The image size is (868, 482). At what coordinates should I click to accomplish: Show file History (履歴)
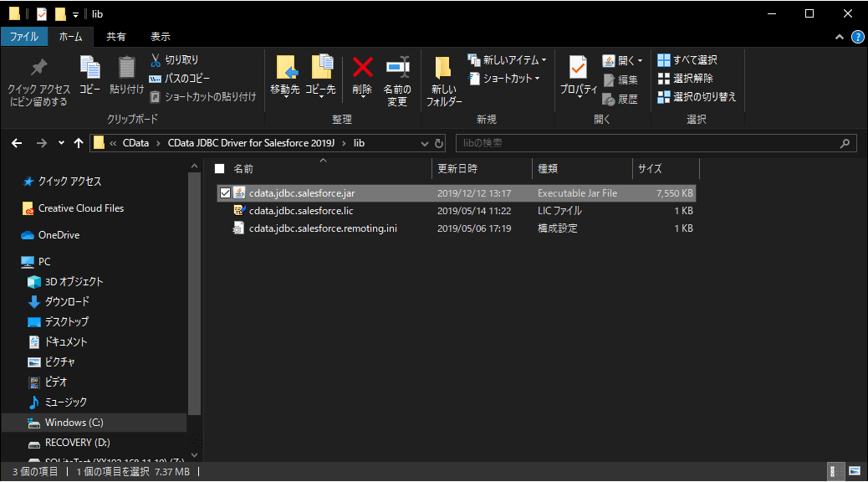click(x=620, y=100)
